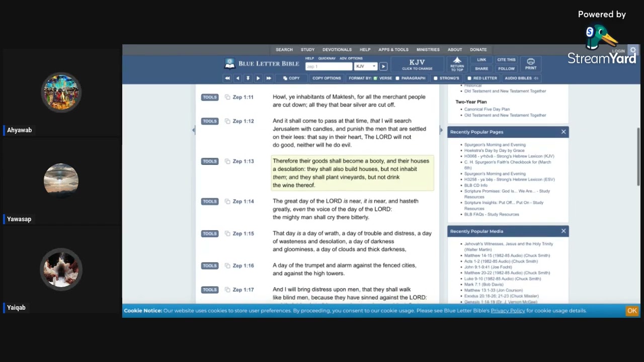Click OK on the cookie notice
The height and width of the screenshot is (362, 644).
(x=632, y=311)
